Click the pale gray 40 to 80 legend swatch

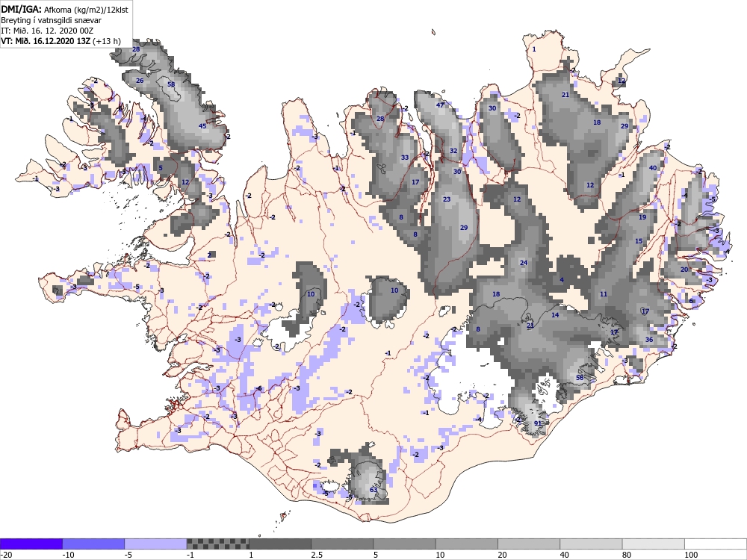coord(591,544)
